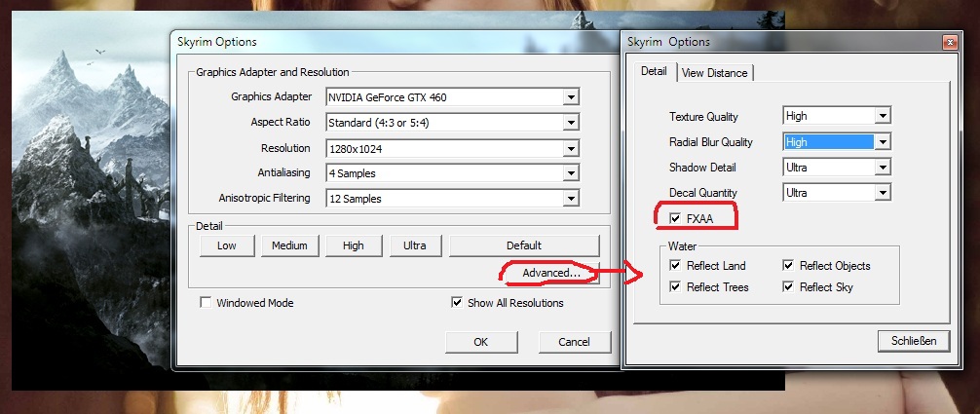The width and height of the screenshot is (980, 414).
Task: Click the 'Shadow Detail' label text
Action: [702, 167]
